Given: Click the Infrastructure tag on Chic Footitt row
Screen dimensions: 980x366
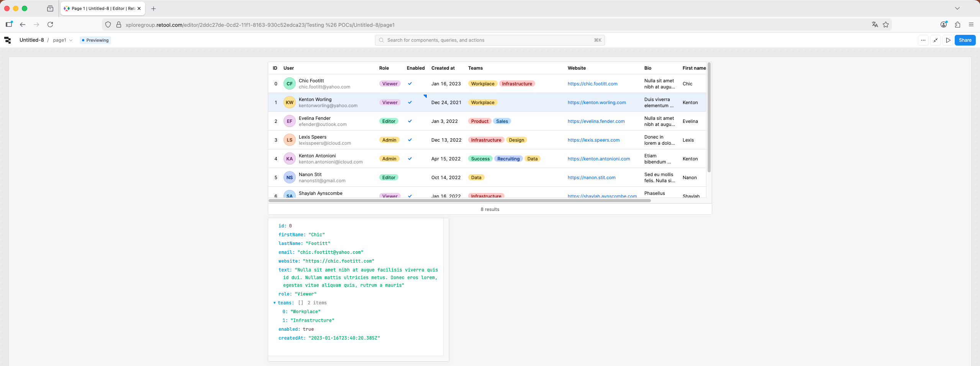Looking at the screenshot, I should [x=517, y=83].
